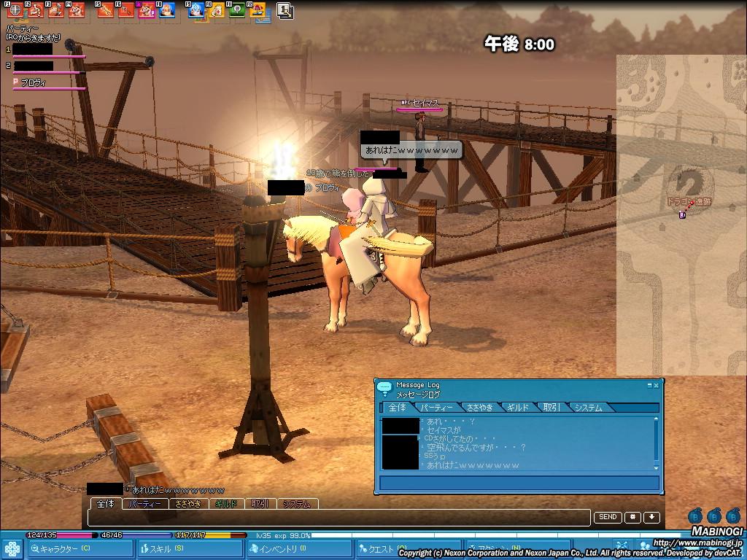Select the ギルド guild channel above chat input
Viewport: 747px width, 560px height.
(227, 504)
